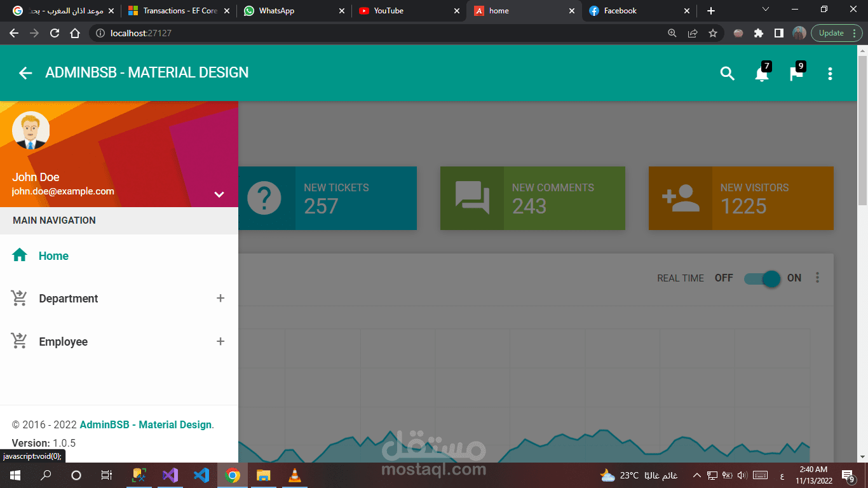Image resolution: width=868 pixels, height=488 pixels.
Task: Click the New Comments chat bubble icon
Action: (x=472, y=198)
